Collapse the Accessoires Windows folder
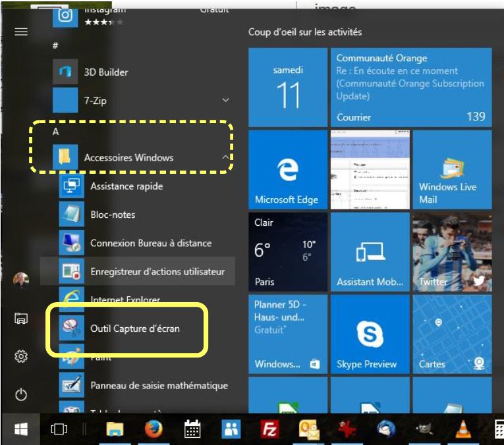Screen dimensions: 504x445 coord(225,158)
